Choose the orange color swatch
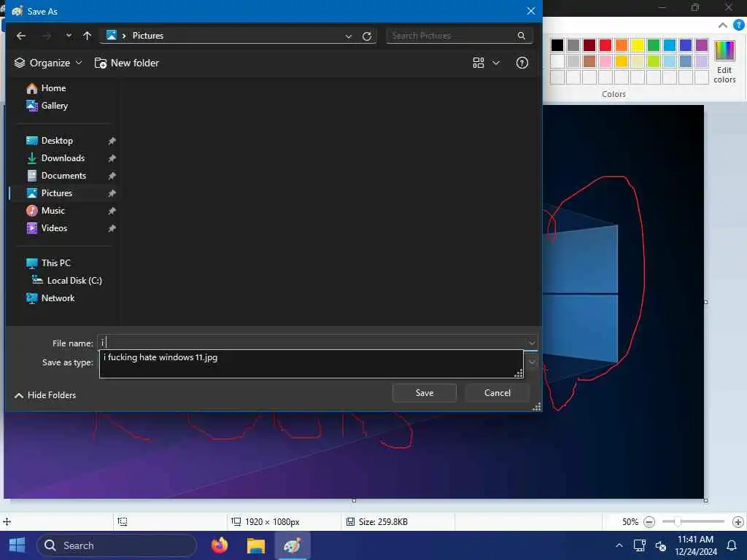This screenshot has width=747, height=560. pyautogui.click(x=622, y=45)
